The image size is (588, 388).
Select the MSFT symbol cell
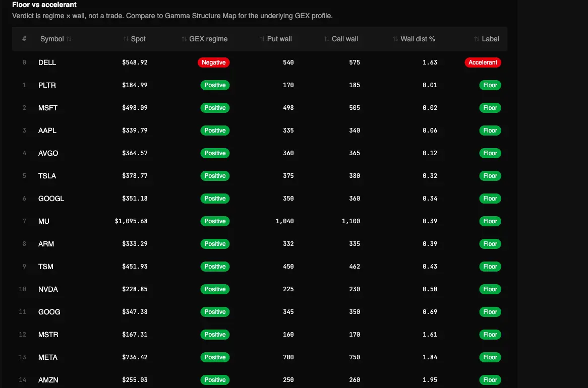pos(48,108)
